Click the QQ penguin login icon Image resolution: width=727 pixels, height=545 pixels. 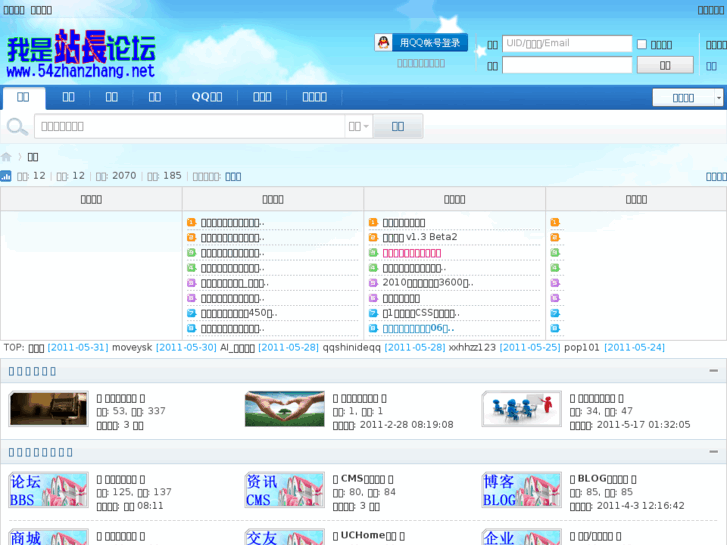pos(383,43)
